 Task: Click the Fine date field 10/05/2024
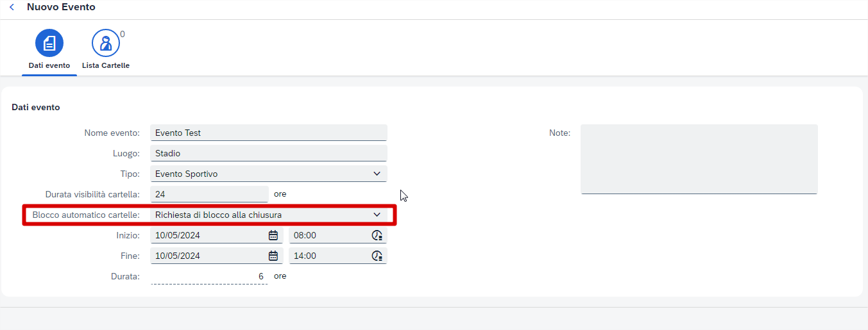click(x=217, y=256)
